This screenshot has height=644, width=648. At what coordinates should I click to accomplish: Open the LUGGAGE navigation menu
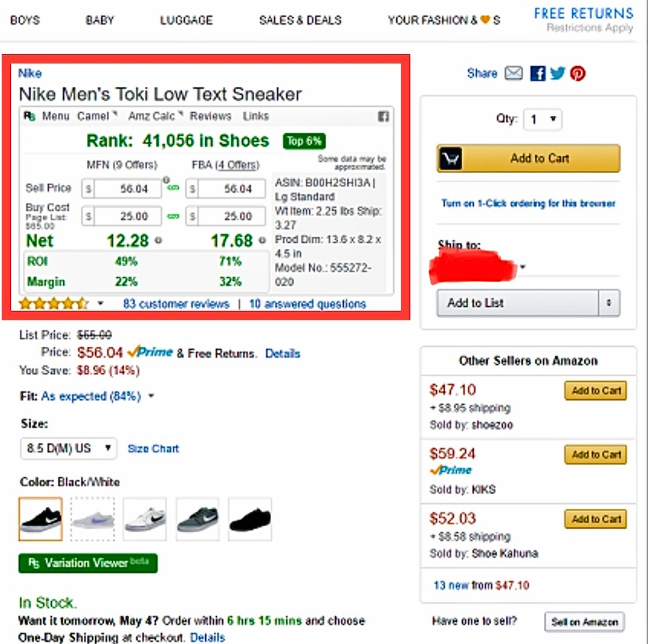coord(186,20)
